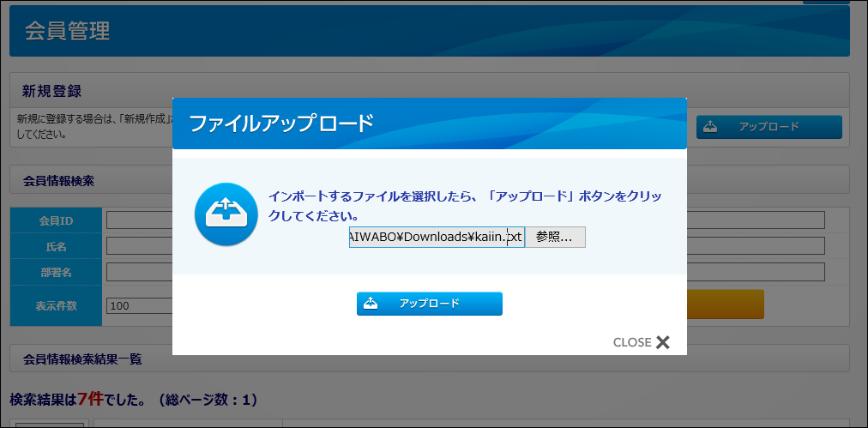Click the tray icon on the background アップロード button
The width and height of the screenshot is (868, 428).
(x=710, y=127)
